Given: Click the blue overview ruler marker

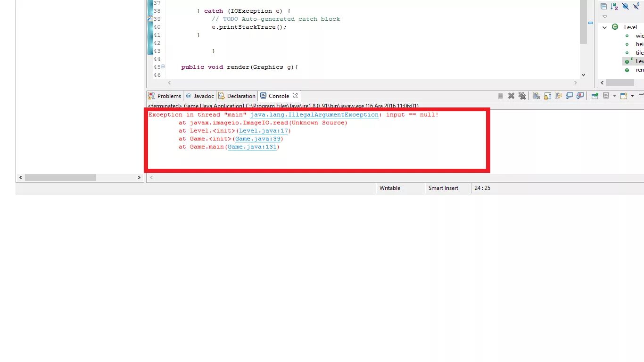Looking at the screenshot, I should coord(590,22).
